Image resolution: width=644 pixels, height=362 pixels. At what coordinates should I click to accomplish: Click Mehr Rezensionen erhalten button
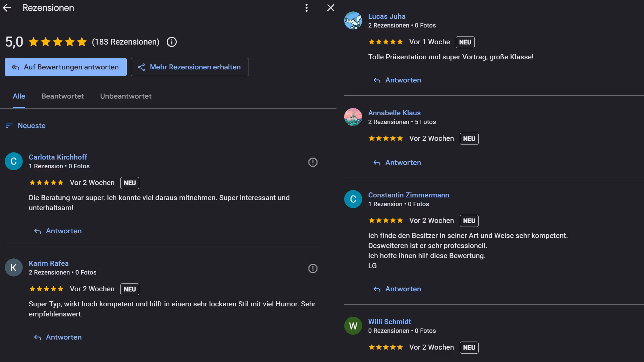pos(190,67)
